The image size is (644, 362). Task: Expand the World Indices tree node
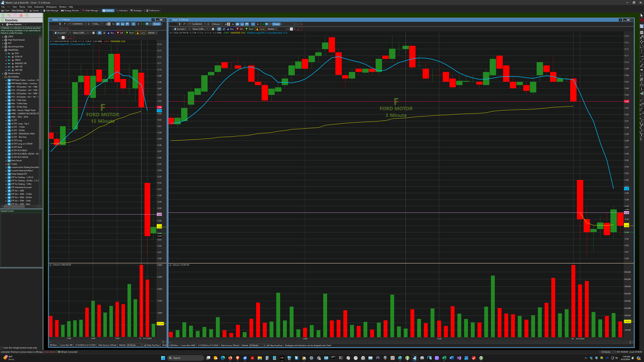[x=3, y=73]
